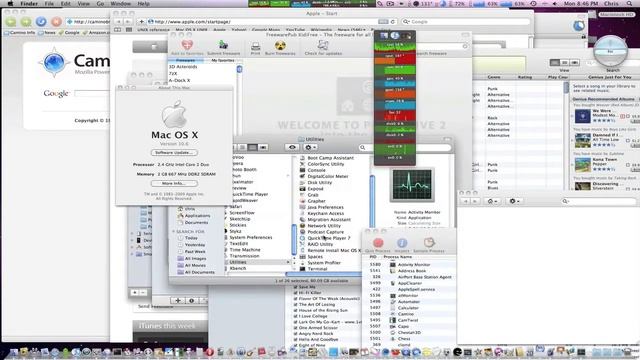
Task: Open the File menu
Action: 49,4
